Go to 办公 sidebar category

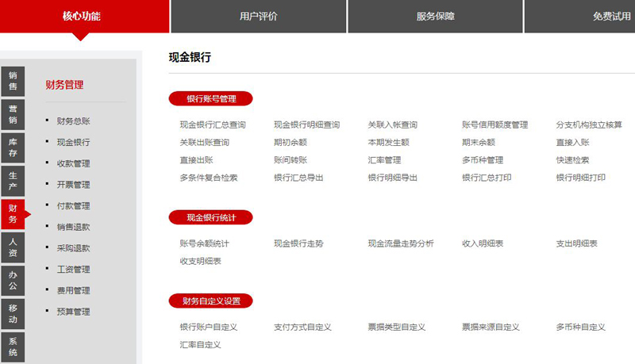(13, 281)
